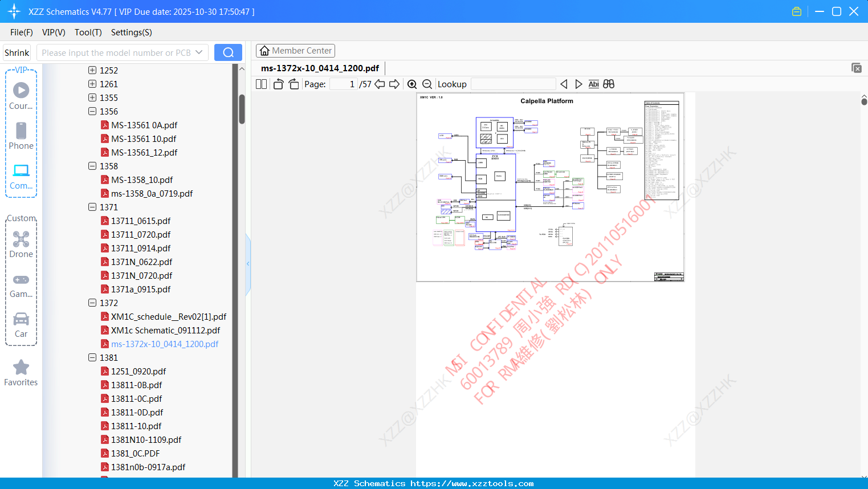Open 13811-10.pdf file
Image resolution: width=868 pixels, height=489 pixels.
[x=136, y=426]
